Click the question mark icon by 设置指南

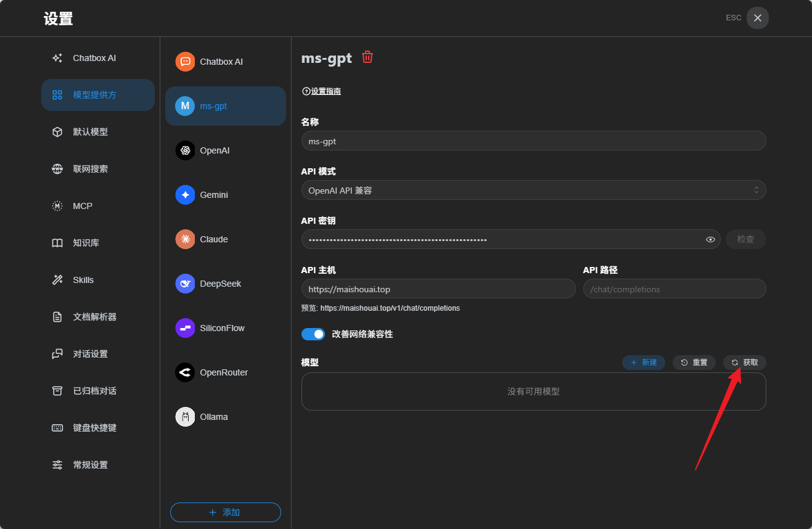pos(306,91)
